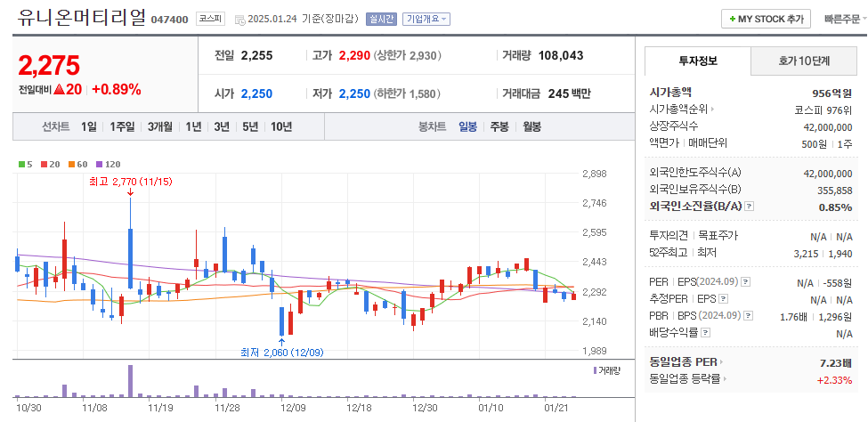Click the help icon next to 배당수익률
This screenshot has height=422, width=868.
705,333
